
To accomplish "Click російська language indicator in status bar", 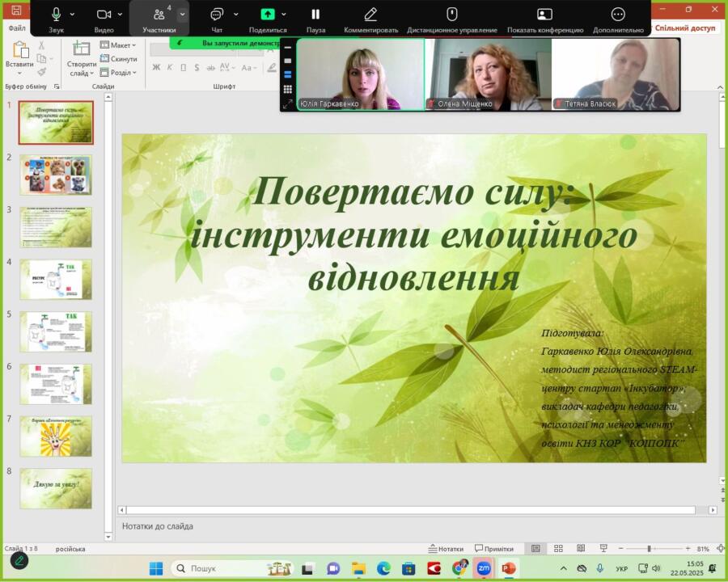I will (70, 549).
